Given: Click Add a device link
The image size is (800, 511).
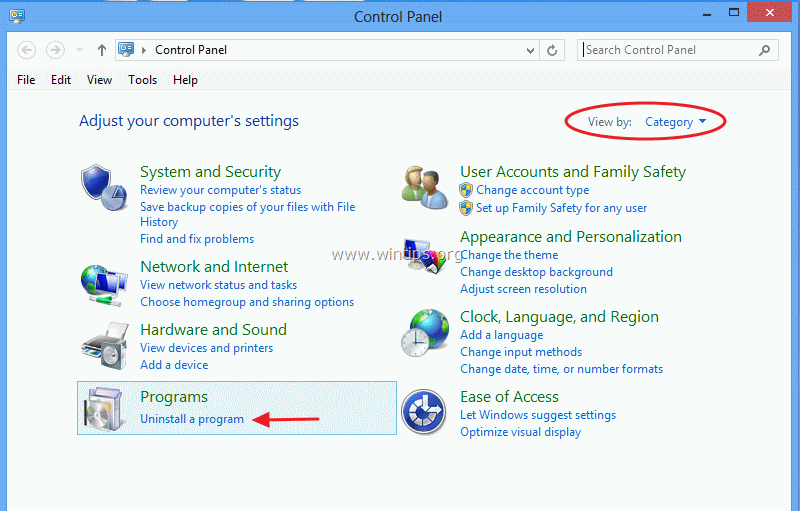Looking at the screenshot, I should [x=174, y=365].
